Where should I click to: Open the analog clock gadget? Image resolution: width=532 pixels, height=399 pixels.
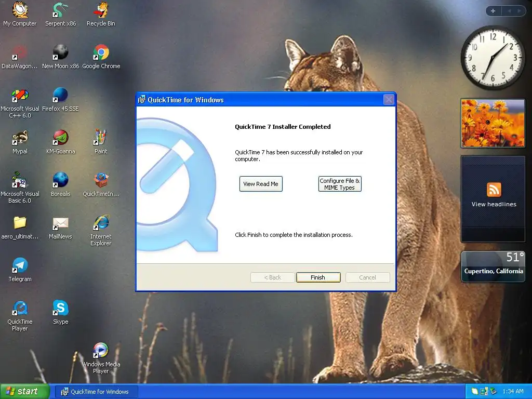(x=493, y=58)
